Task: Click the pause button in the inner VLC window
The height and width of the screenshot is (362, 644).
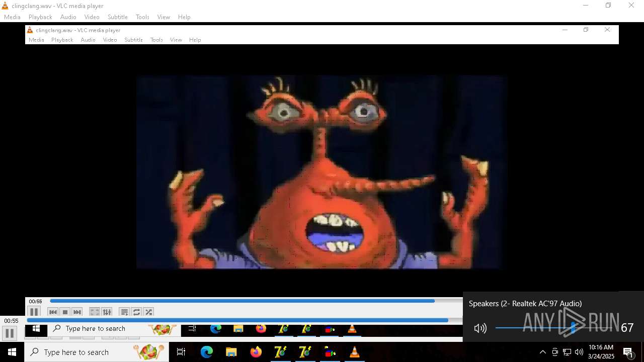Action: pos(34,312)
